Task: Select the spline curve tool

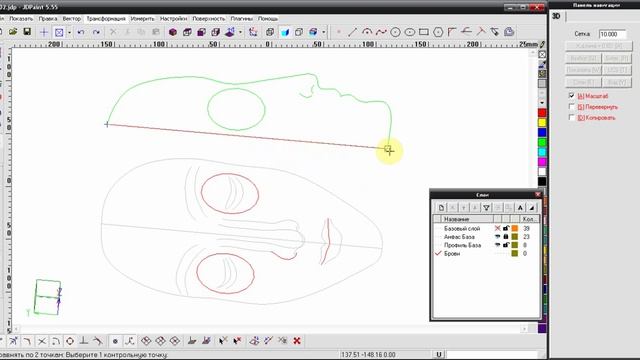Action: pyautogui.click(x=381, y=32)
